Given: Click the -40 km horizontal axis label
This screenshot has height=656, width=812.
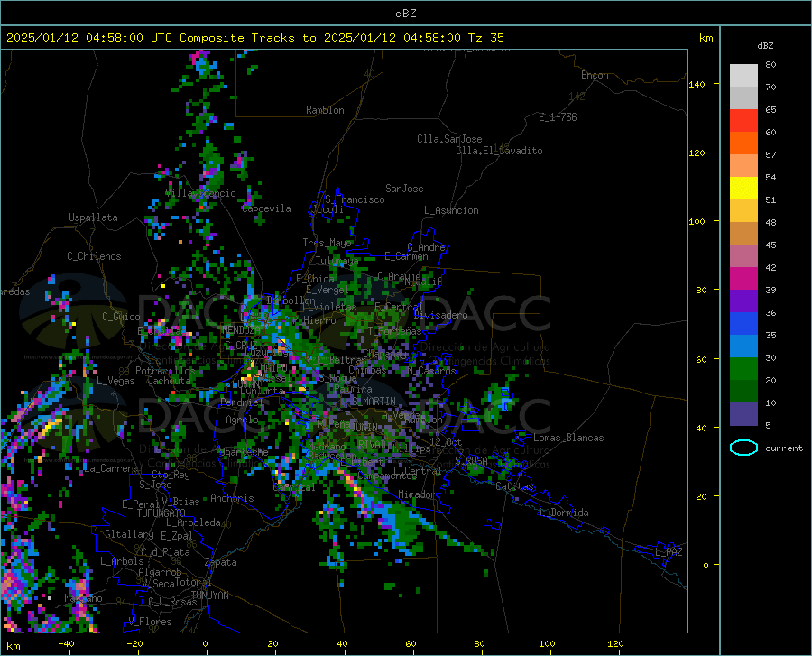Looking at the screenshot, I should [66, 643].
